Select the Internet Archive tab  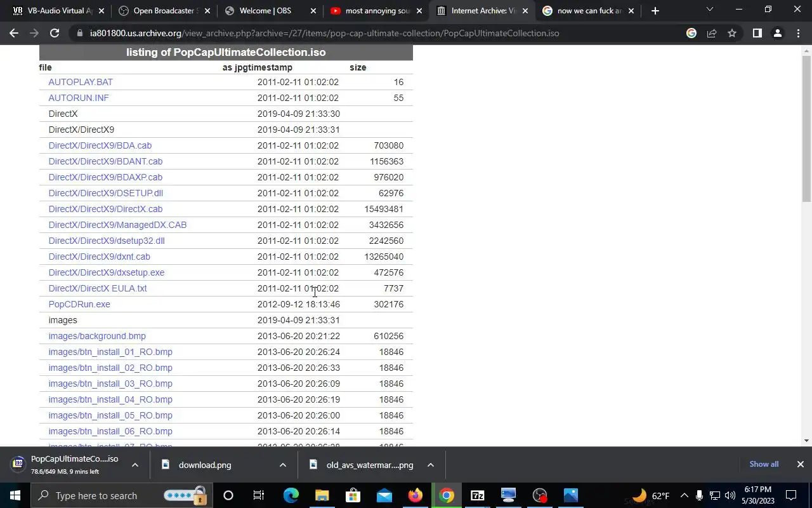point(481,11)
